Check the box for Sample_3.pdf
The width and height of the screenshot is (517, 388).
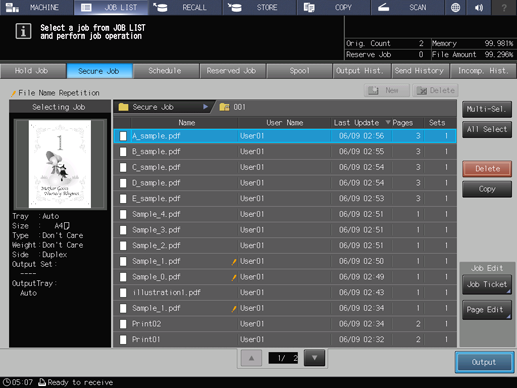pos(123,230)
